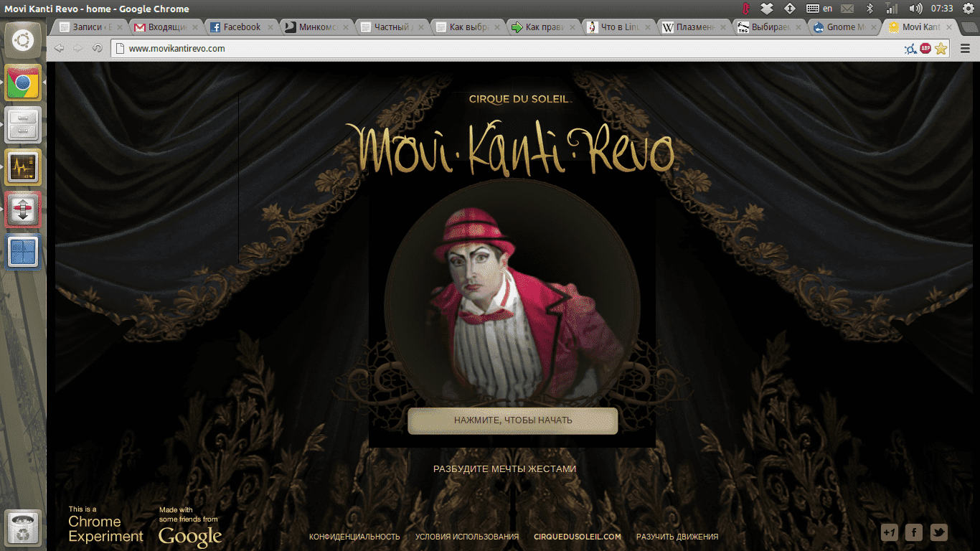The height and width of the screenshot is (551, 980).
Task: Share the page on Facebook
Action: tap(914, 532)
